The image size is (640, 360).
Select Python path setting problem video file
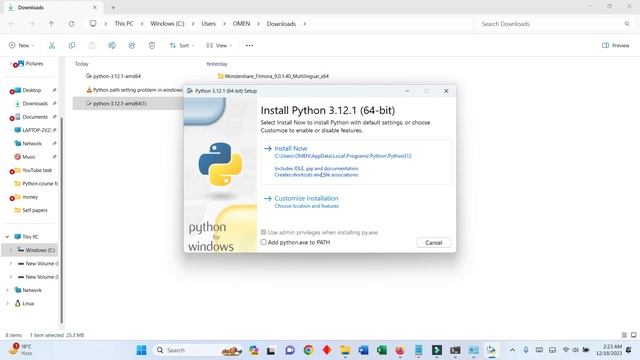pos(135,90)
